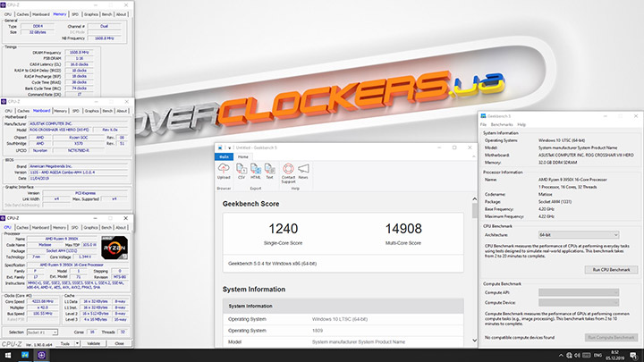Click the Geekbench results scrollbar up arrow
Viewport: 644px width, 362px height.
(x=475, y=199)
